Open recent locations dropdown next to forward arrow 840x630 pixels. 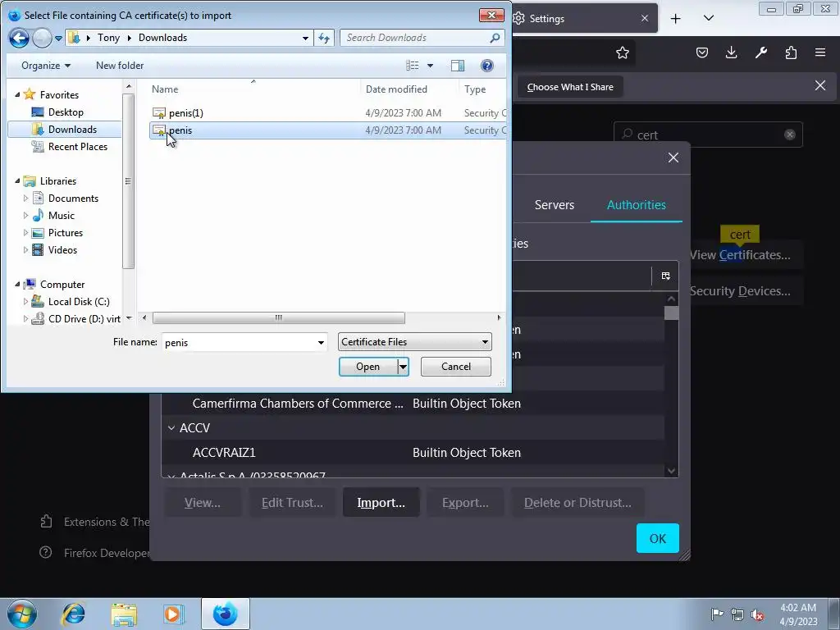(x=58, y=38)
